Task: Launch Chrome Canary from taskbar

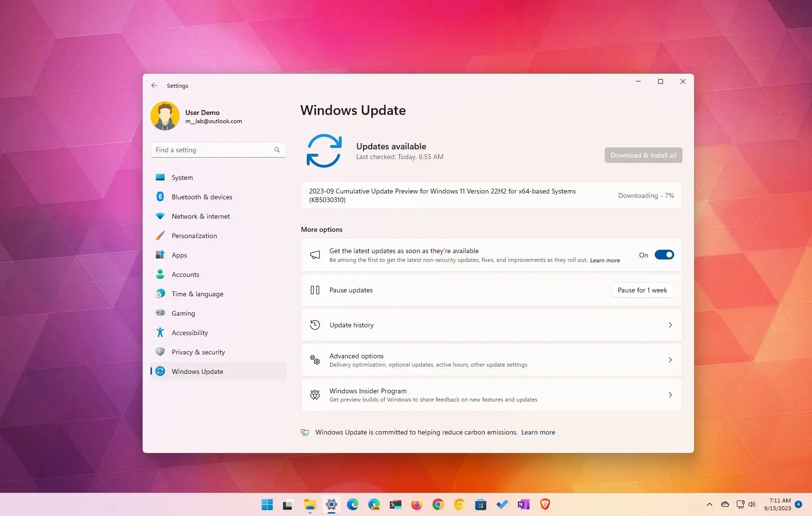Action: pos(459,505)
